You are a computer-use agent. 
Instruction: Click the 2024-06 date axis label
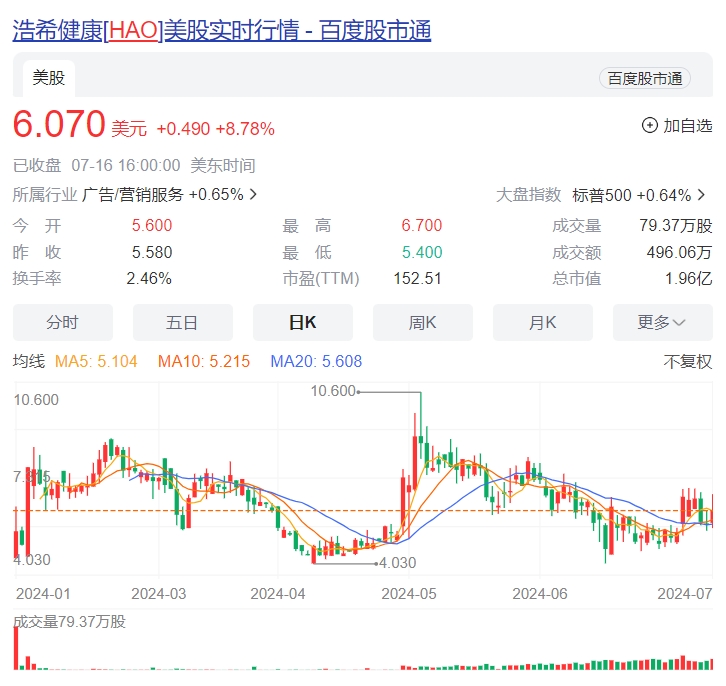(540, 594)
